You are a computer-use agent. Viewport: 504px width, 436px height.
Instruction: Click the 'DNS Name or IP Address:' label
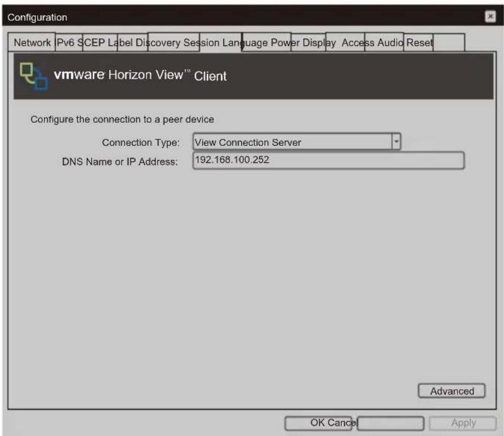click(120, 161)
